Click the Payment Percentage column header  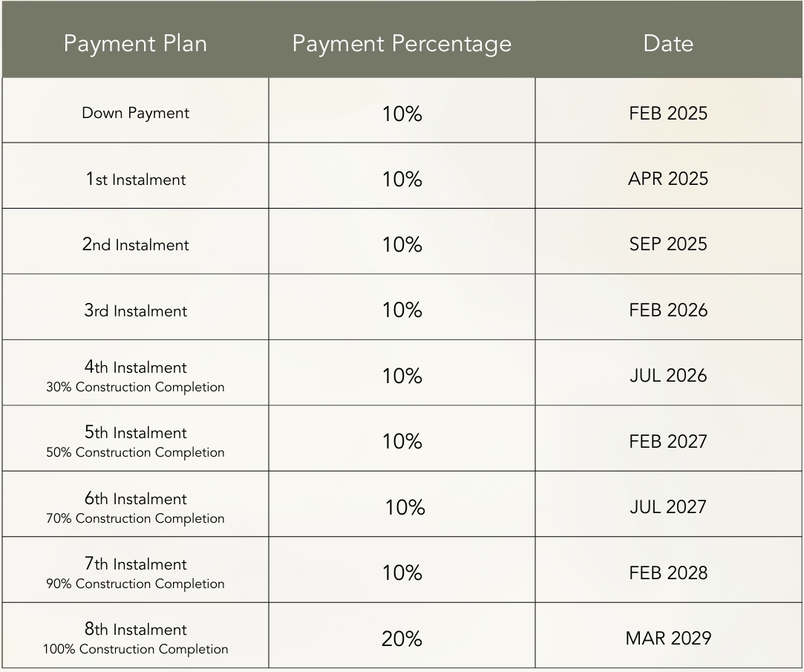click(x=402, y=43)
